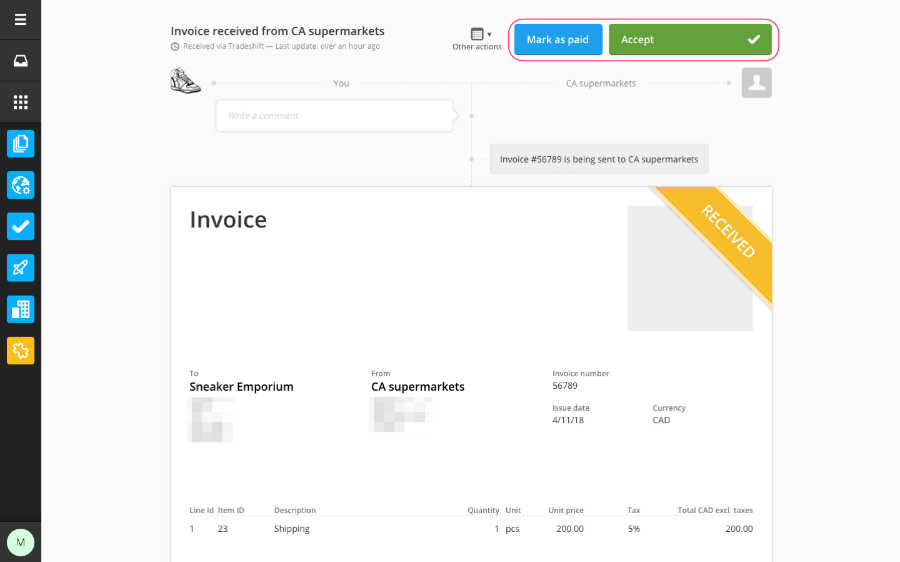Open the rocket app icon in sidebar
This screenshot has height=562, width=900.
[21, 268]
